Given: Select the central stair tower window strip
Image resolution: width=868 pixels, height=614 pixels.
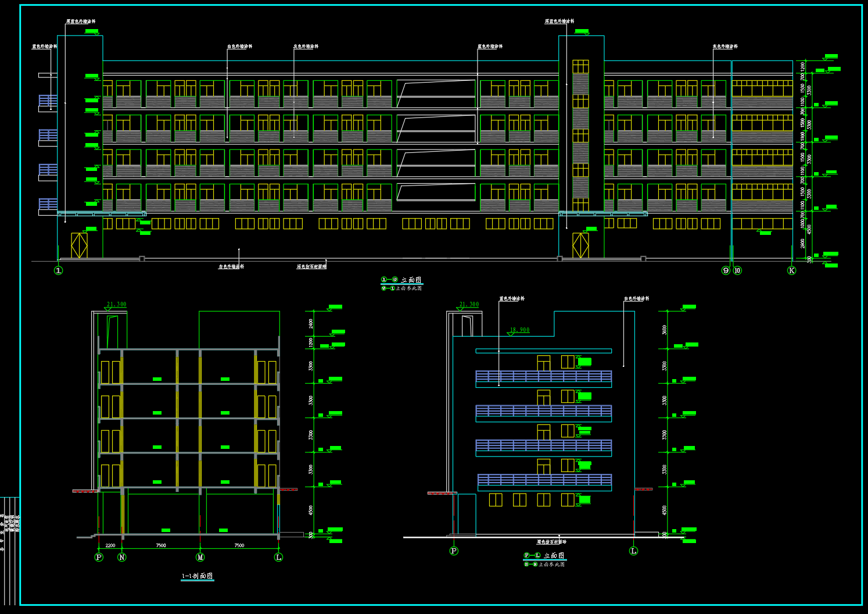Looking at the screenshot, I should pos(580,135).
